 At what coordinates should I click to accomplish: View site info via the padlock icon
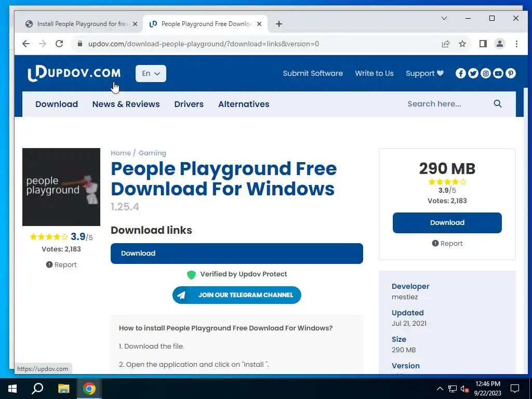[80, 44]
